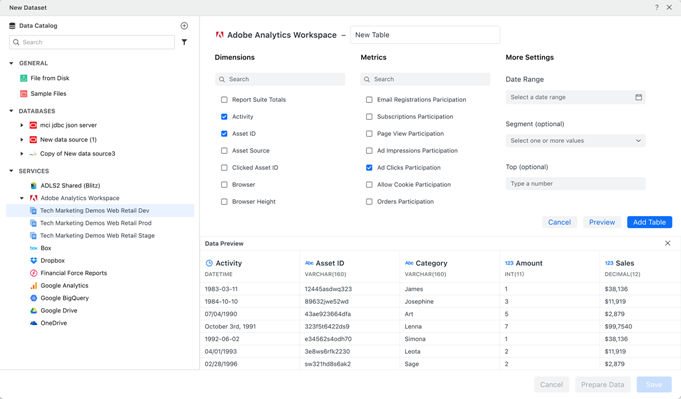Click the Preview button
This screenshot has height=399, width=681.
pos(602,222)
